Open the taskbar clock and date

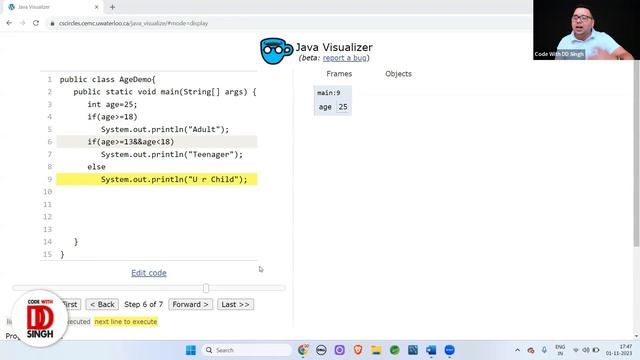[619, 350]
